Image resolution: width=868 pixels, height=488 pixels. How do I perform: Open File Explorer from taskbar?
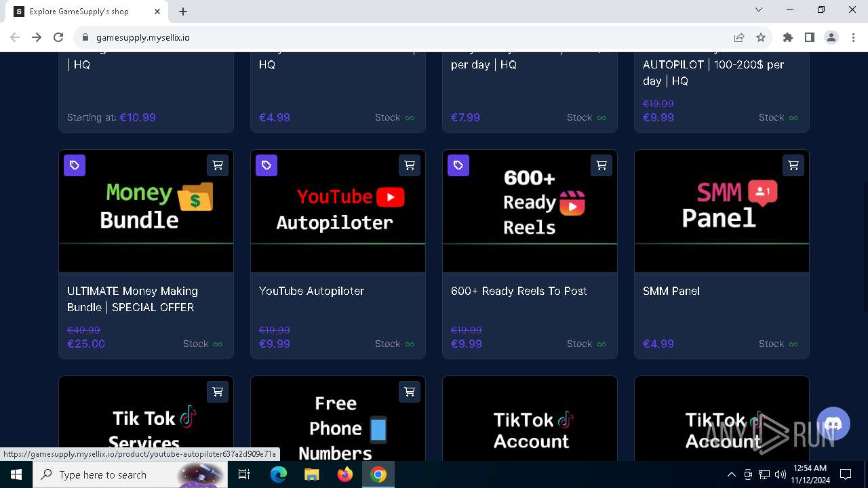[x=312, y=474]
